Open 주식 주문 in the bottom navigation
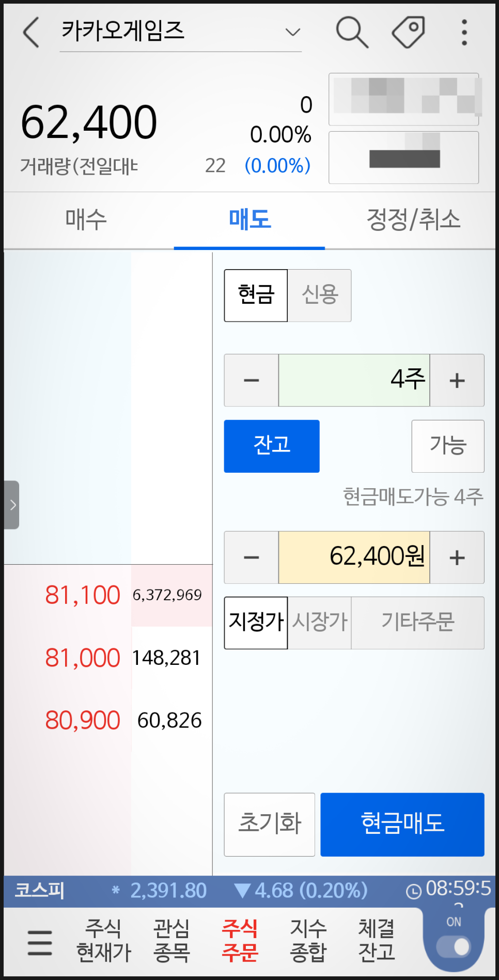Screen dimensions: 499x980 point(240,940)
